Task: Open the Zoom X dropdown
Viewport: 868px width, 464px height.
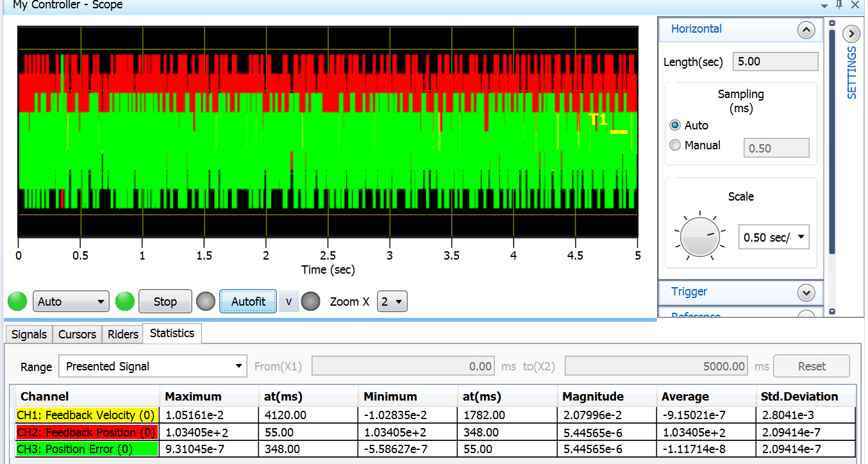Action: [x=392, y=301]
